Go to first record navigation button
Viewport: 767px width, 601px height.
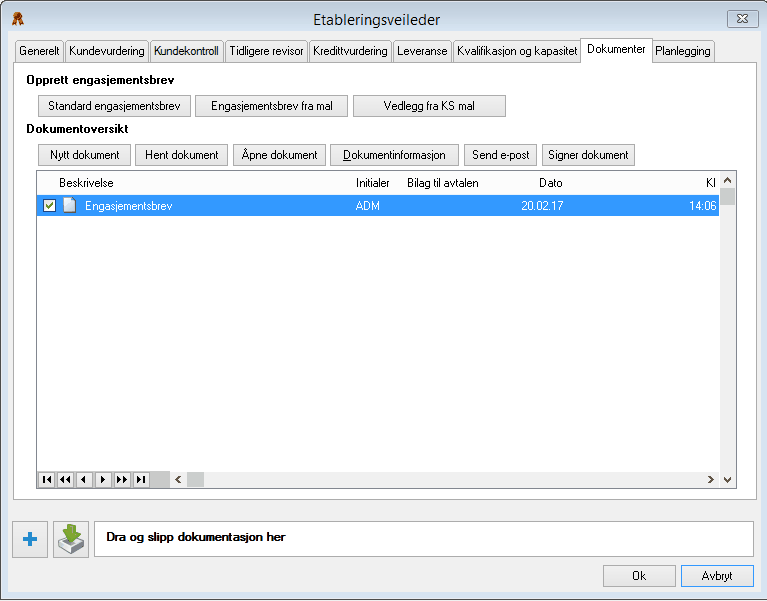coord(47,479)
